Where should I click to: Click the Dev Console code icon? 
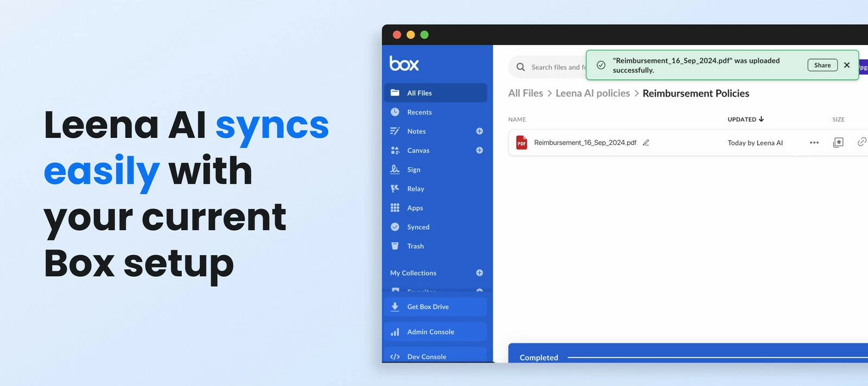pos(395,357)
